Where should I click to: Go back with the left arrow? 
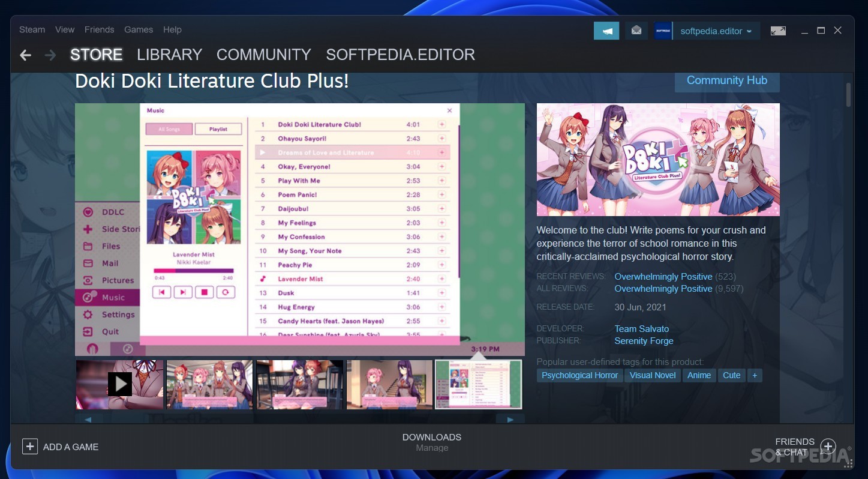(25, 55)
